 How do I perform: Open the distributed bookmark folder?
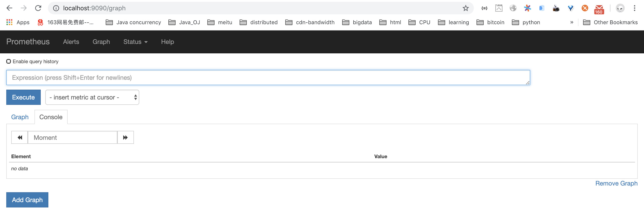(x=258, y=22)
